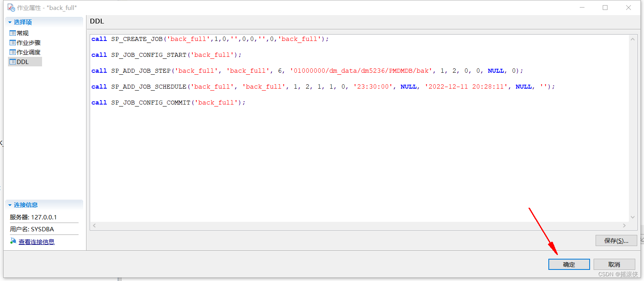Maximize the job properties window

point(605,8)
